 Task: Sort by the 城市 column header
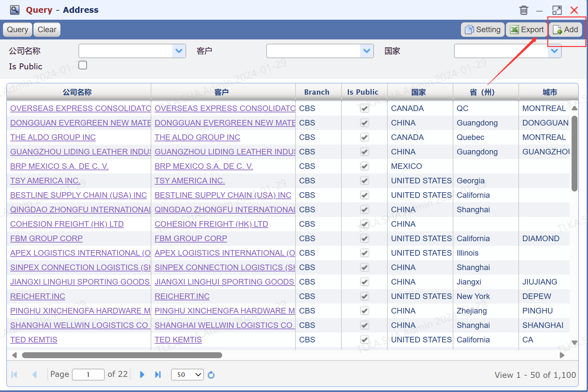[548, 92]
